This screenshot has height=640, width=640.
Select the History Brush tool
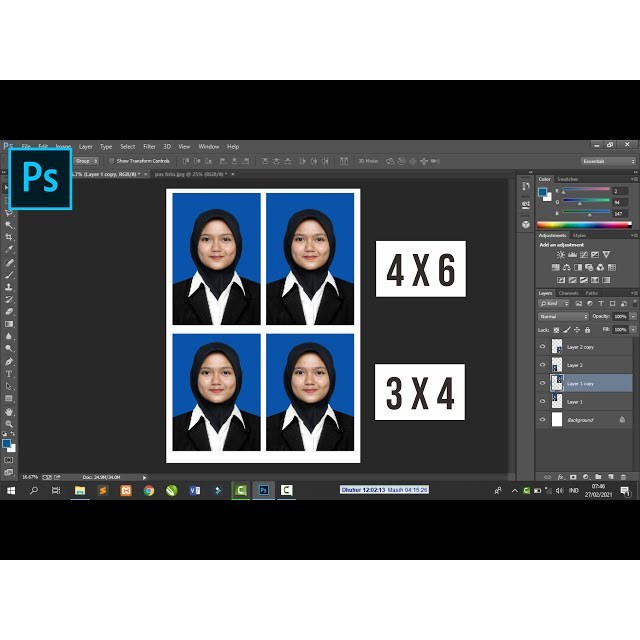point(9,299)
